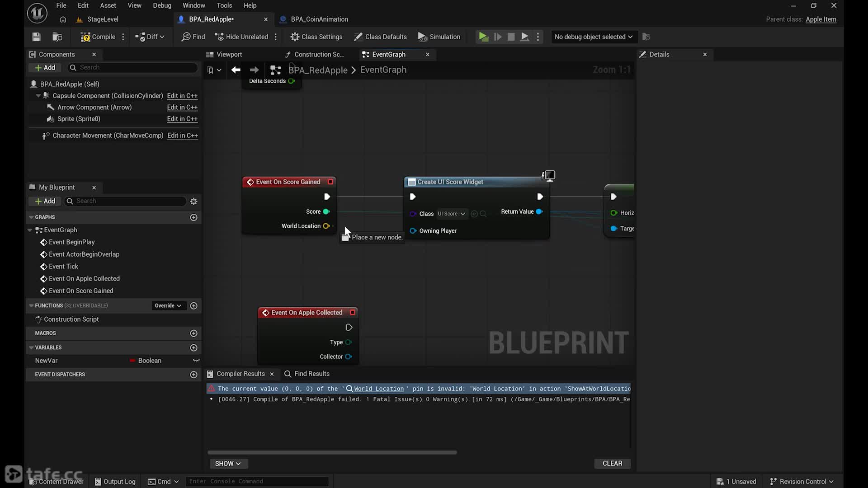Click Edit in C++ for Character Movement
Screen dimensions: 868x488
183,136
